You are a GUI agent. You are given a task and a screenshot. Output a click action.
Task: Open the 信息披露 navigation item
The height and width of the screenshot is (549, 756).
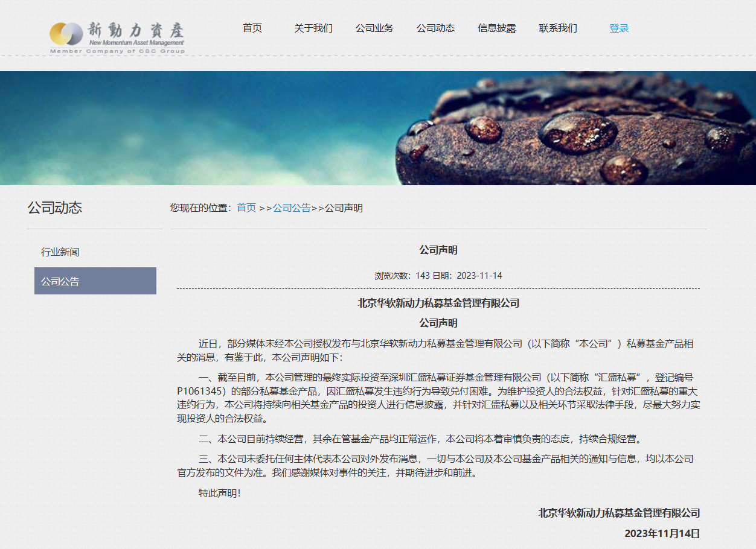[496, 28]
